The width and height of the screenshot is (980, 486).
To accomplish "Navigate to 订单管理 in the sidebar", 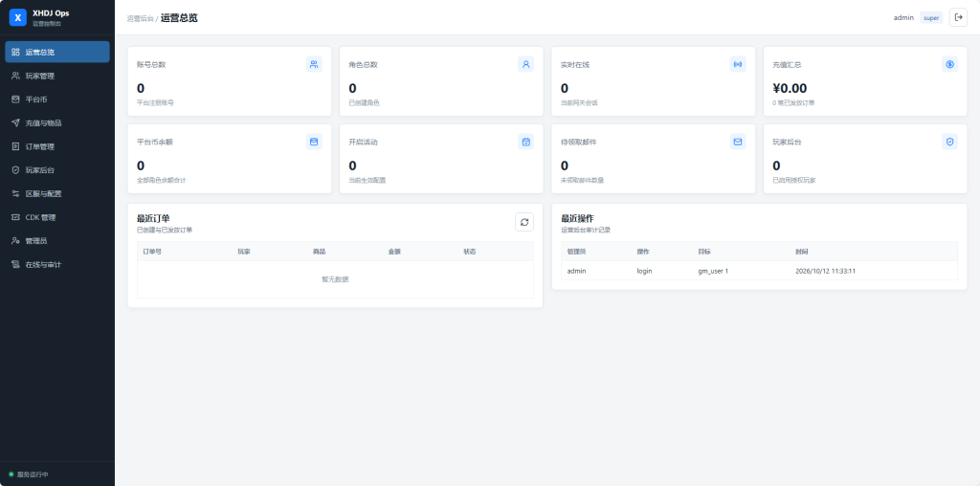I will click(57, 146).
